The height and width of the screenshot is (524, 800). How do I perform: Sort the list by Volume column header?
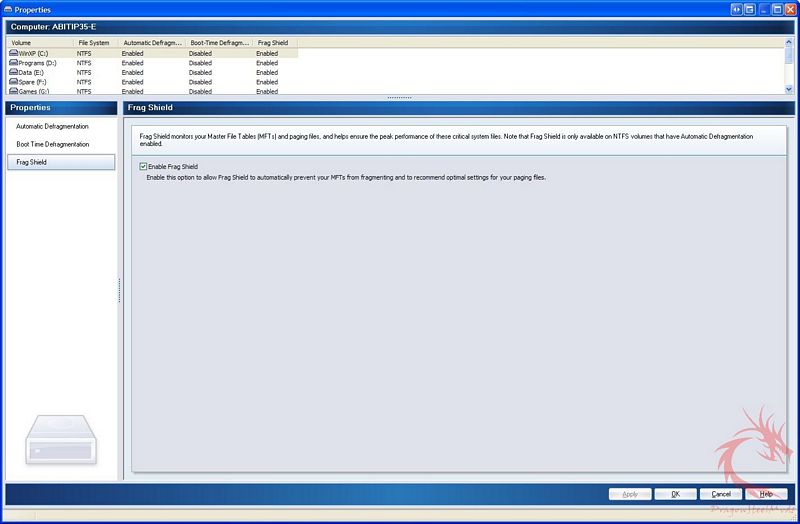pyautogui.click(x=40, y=43)
